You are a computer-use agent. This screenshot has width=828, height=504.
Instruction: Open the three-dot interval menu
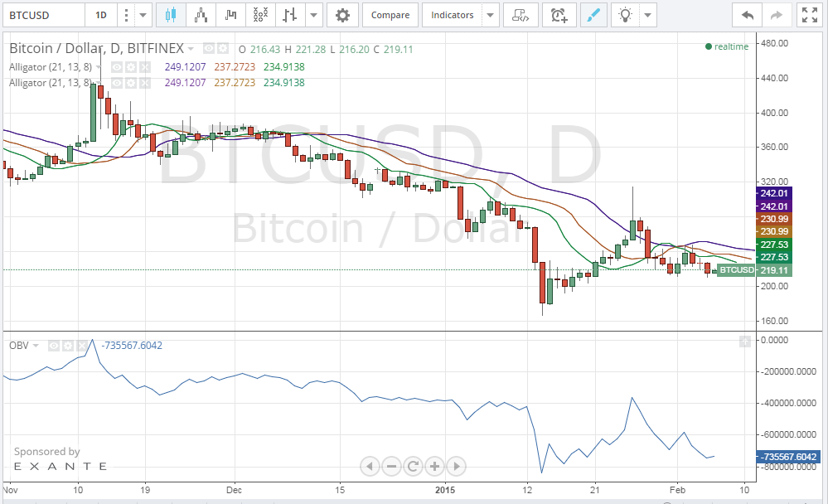(124, 14)
